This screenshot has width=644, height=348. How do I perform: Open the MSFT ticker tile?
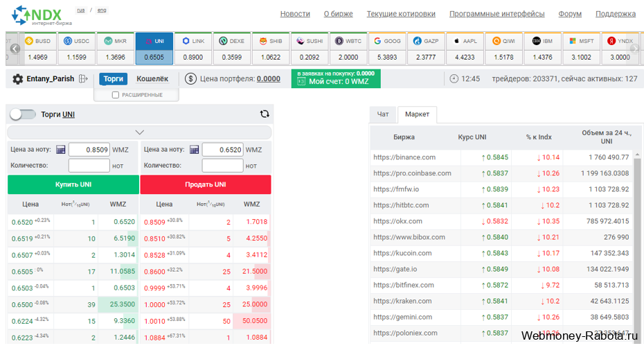coord(582,49)
